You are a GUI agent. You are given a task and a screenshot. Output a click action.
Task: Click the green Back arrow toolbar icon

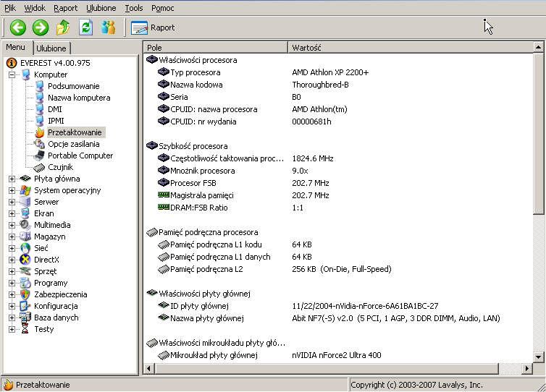(x=18, y=27)
